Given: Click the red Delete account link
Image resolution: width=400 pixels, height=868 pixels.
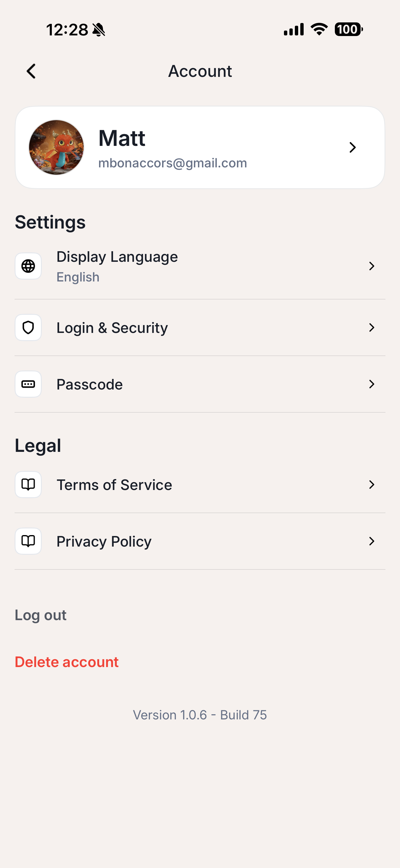Looking at the screenshot, I should click(67, 662).
